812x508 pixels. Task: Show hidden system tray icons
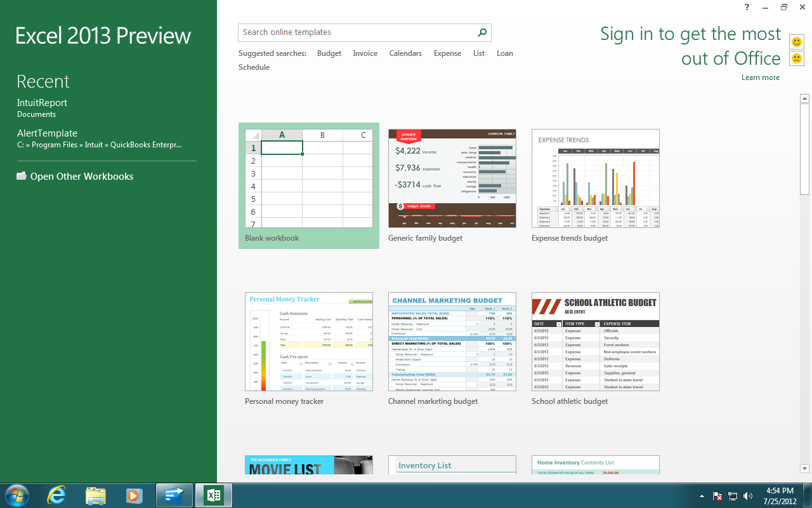[x=702, y=496]
